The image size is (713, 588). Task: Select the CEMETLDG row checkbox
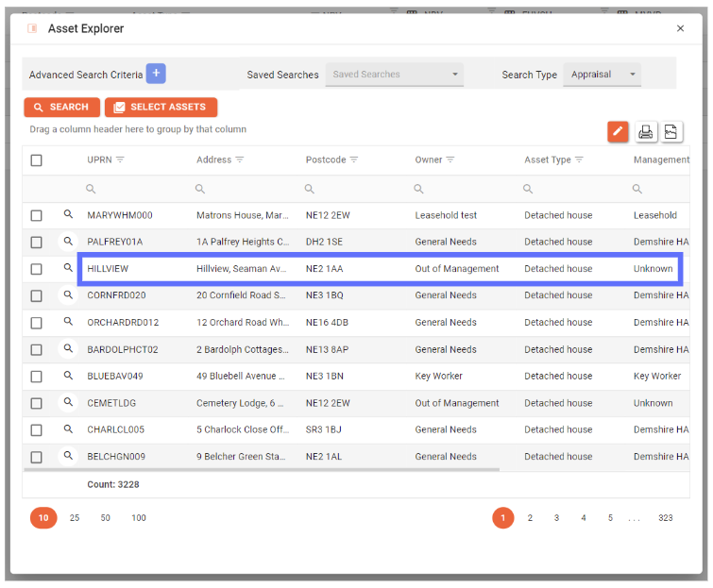click(36, 403)
